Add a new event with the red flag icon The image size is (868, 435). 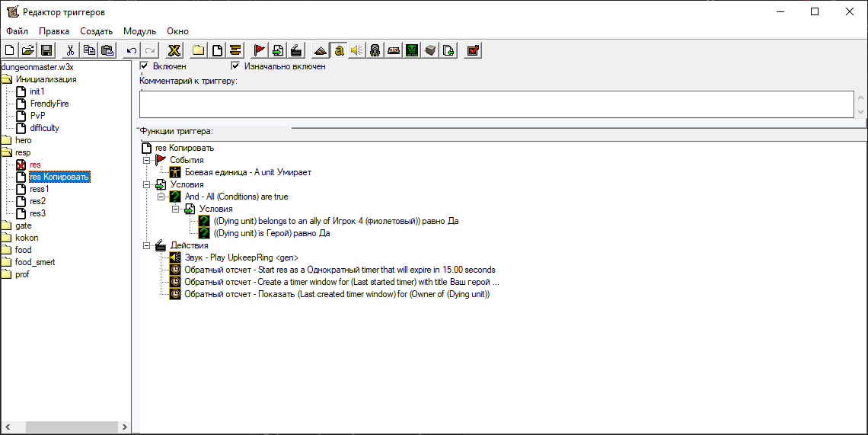coord(259,50)
